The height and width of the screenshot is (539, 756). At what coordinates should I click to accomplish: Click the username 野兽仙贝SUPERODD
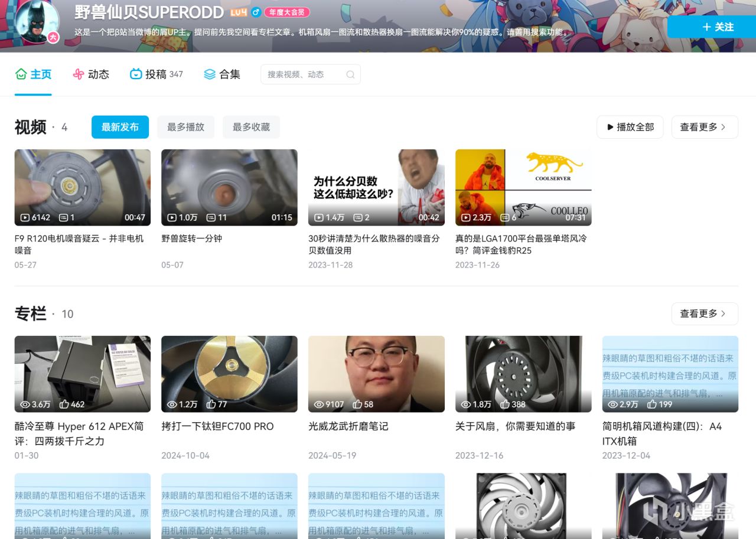tap(149, 12)
